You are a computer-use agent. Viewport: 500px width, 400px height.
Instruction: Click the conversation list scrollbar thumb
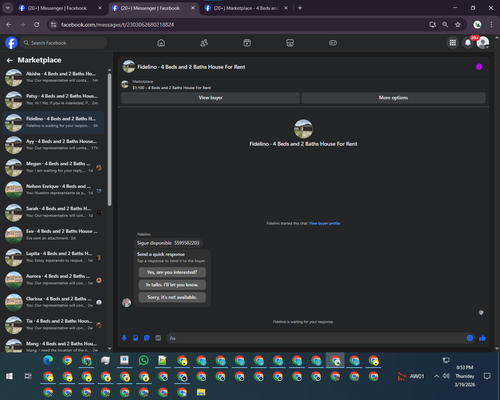click(x=109, y=139)
